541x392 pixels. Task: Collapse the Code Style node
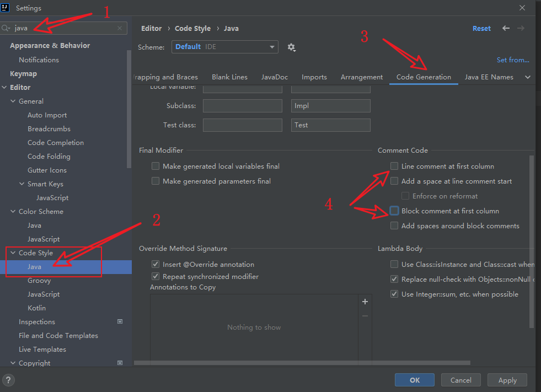coord(13,253)
